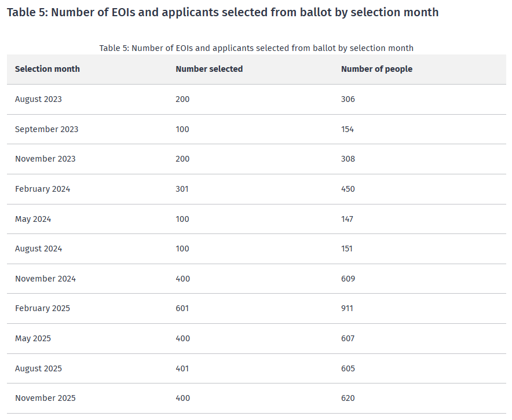Select the 601 number selected value
Screen dimensions: 512x420
coord(182,308)
